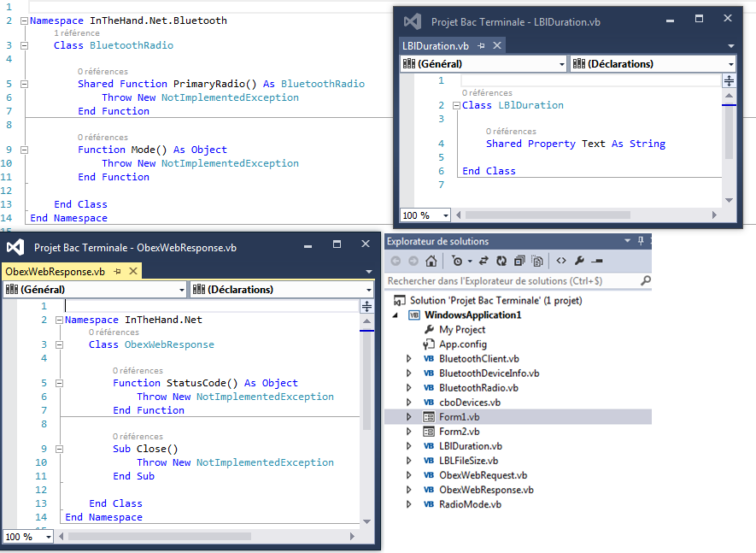
Task: Click the Home icon in Solution Explorer
Action: (x=431, y=261)
